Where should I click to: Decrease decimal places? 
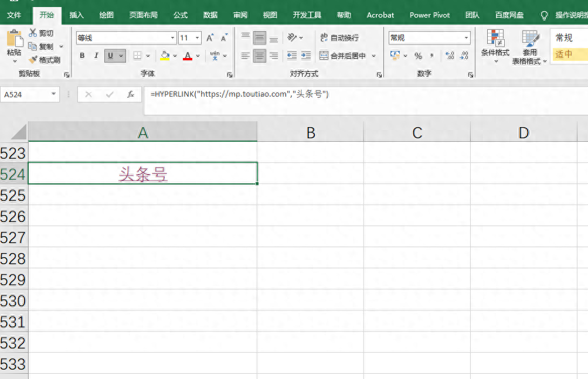(x=464, y=56)
